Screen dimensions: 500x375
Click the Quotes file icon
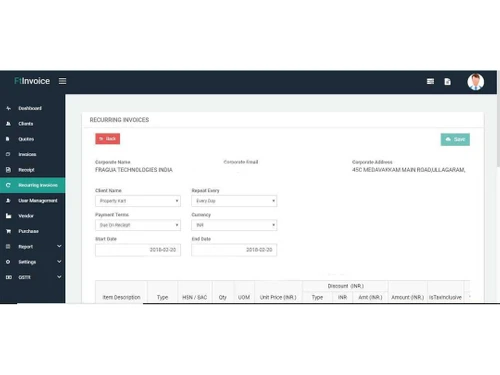[8, 139]
